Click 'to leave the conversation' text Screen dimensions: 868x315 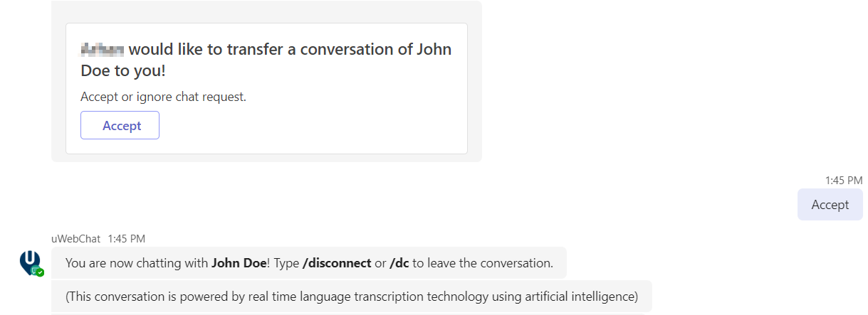click(483, 263)
